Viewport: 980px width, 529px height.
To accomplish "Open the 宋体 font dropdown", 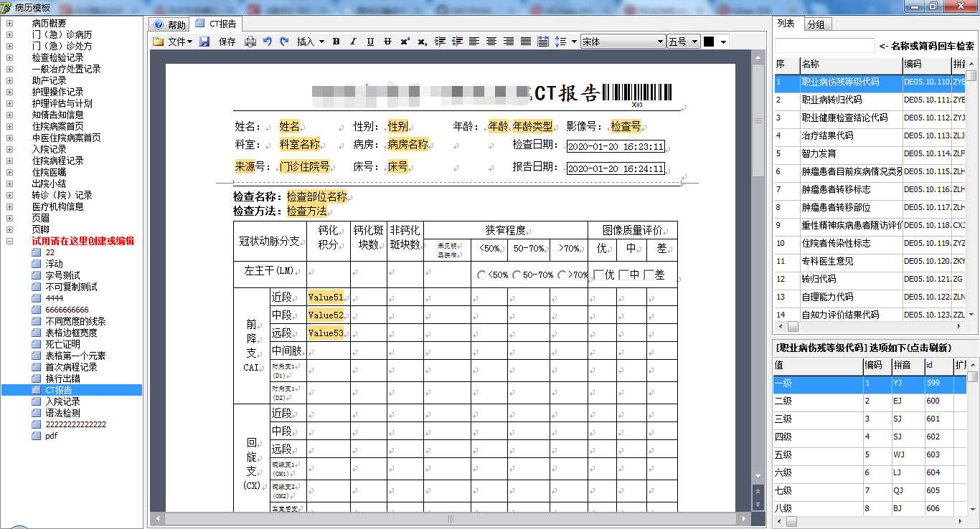I will pyautogui.click(x=661, y=42).
